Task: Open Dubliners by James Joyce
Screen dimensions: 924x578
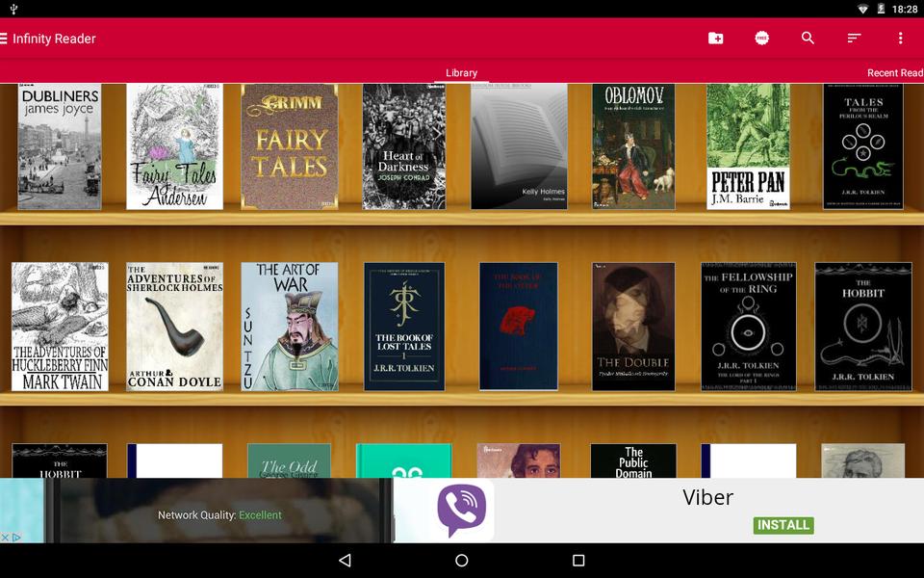Action: click(60, 146)
